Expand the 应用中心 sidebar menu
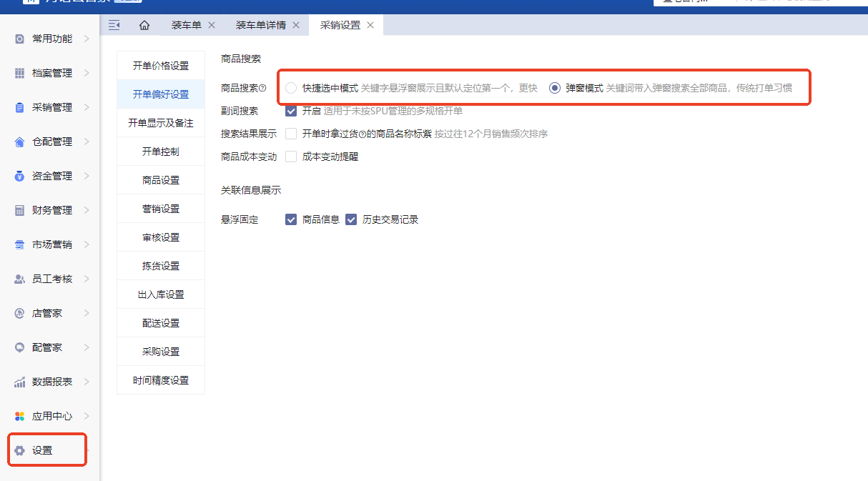Viewport: 868px width, 481px height. [87, 416]
